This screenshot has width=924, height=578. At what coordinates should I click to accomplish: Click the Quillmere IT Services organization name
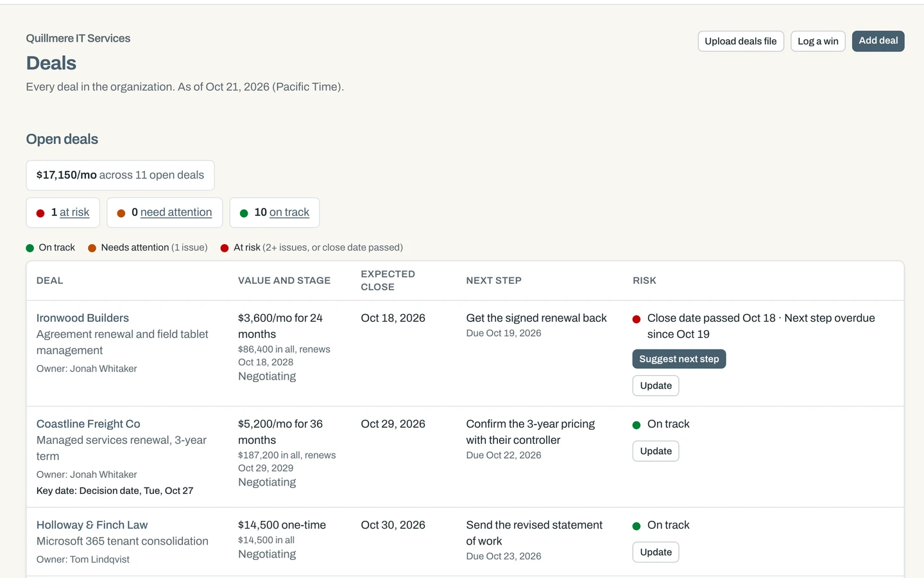[x=78, y=39]
